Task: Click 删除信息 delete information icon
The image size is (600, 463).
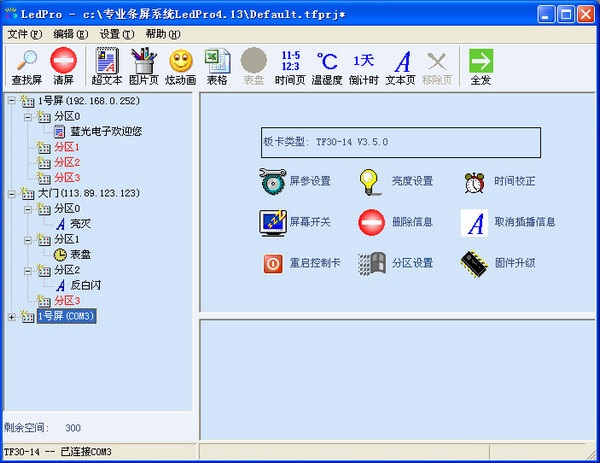Action: tap(371, 222)
